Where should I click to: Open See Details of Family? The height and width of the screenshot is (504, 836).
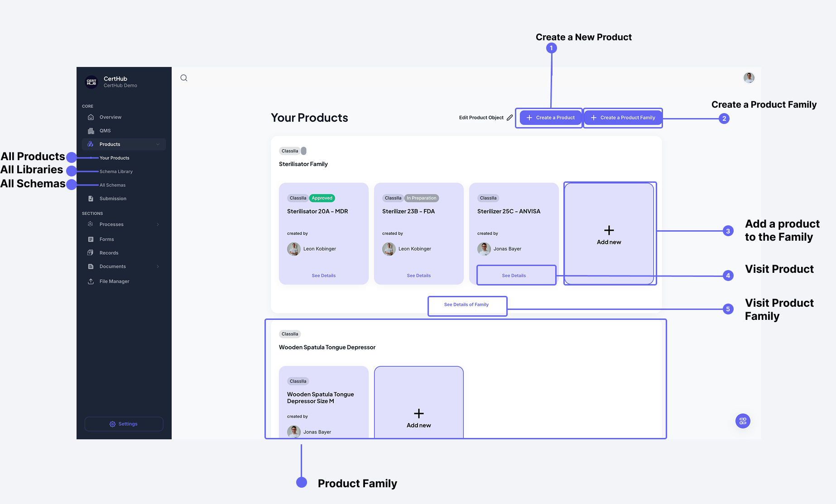[x=467, y=304]
